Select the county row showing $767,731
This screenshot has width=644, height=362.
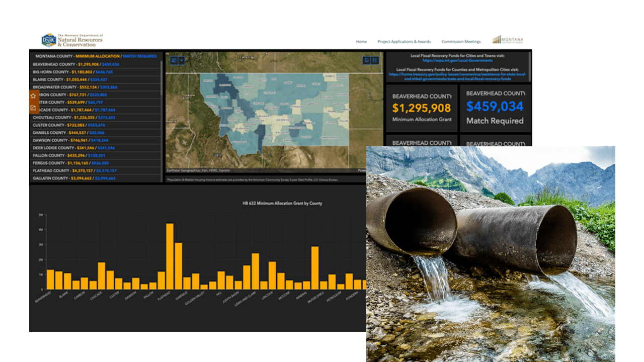tap(96, 95)
